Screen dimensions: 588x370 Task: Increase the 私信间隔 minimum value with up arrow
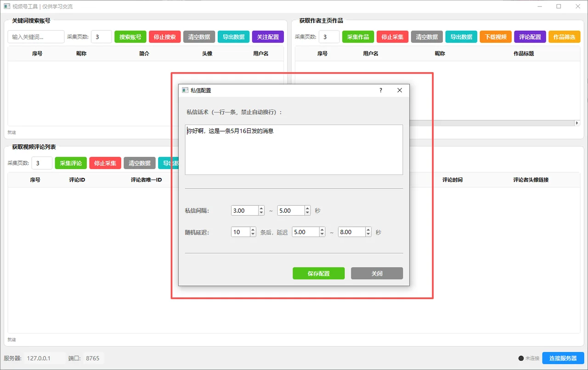[x=261, y=208]
